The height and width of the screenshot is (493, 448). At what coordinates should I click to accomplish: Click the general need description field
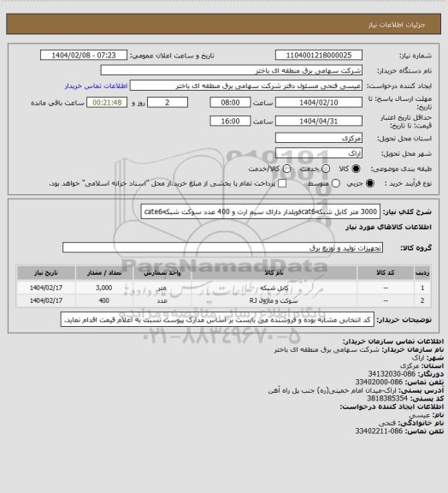click(261, 211)
